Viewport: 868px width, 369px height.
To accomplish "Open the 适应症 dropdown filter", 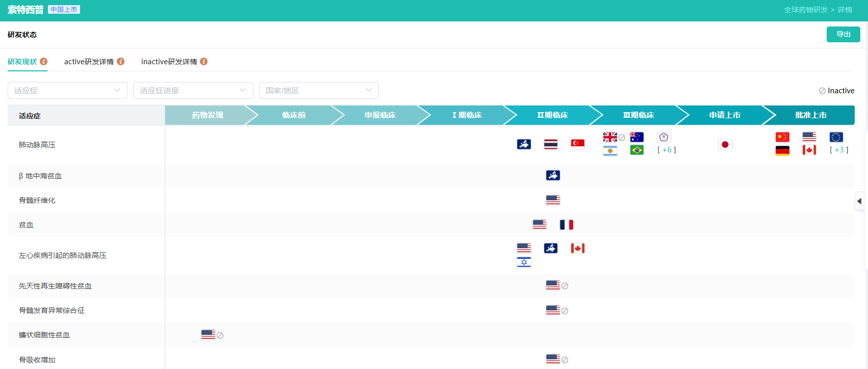I will 67,90.
